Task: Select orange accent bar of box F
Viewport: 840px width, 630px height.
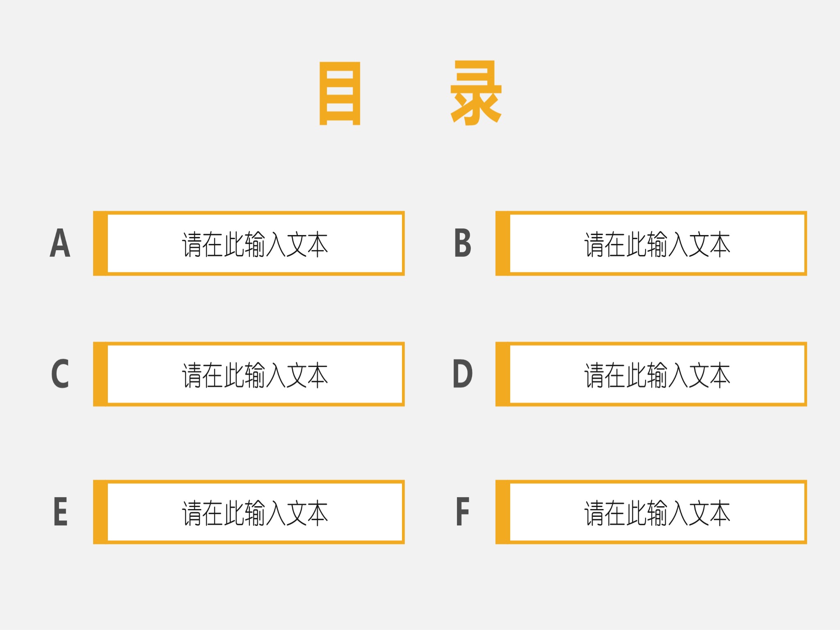Action: point(503,512)
